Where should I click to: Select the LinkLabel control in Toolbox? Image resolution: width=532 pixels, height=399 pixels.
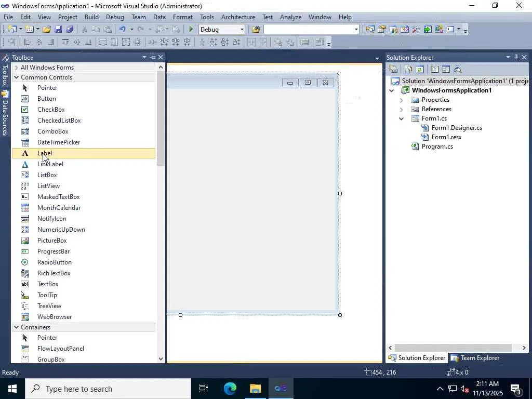click(x=84, y=164)
